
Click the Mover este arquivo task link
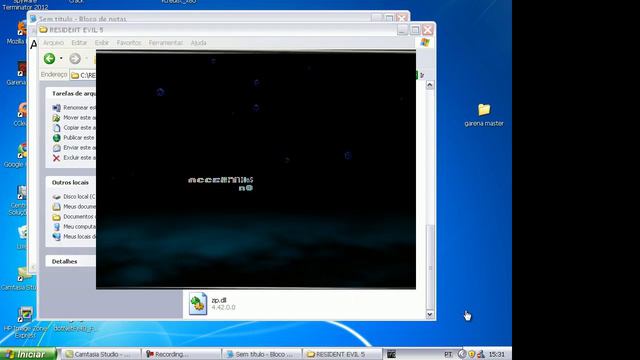pos(79,118)
